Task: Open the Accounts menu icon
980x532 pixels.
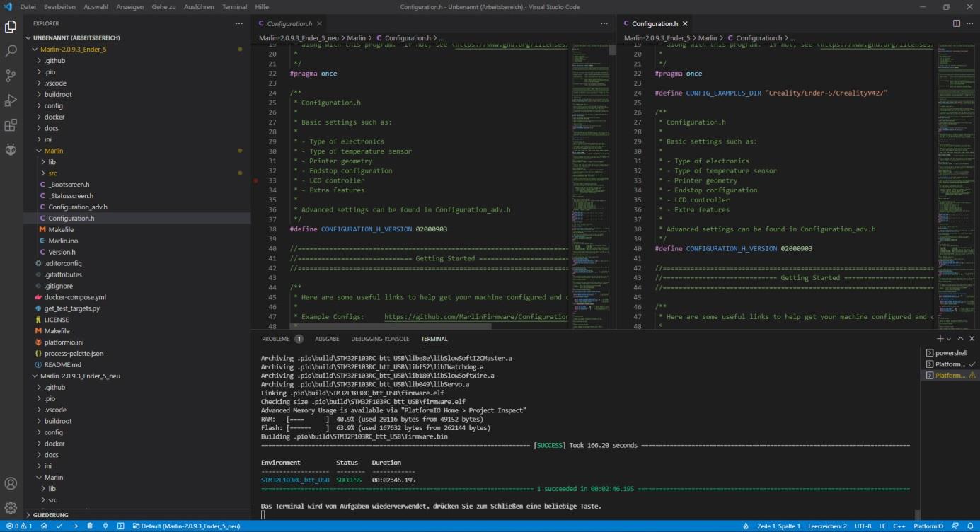Action: pos(11,484)
